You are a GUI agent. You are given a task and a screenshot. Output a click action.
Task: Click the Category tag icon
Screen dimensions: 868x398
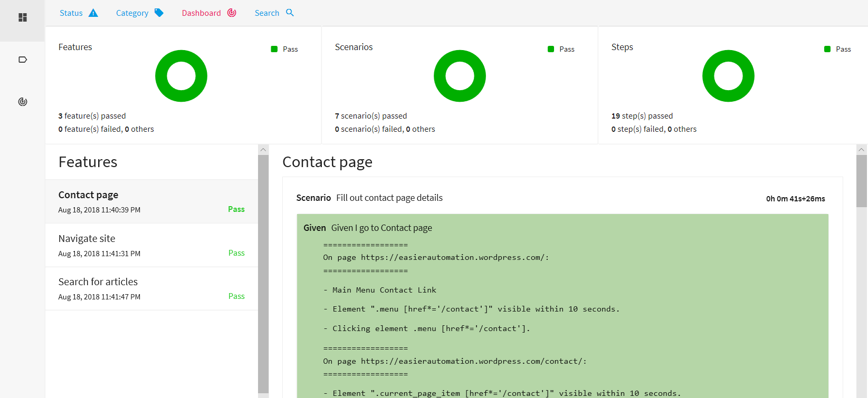[x=159, y=13]
